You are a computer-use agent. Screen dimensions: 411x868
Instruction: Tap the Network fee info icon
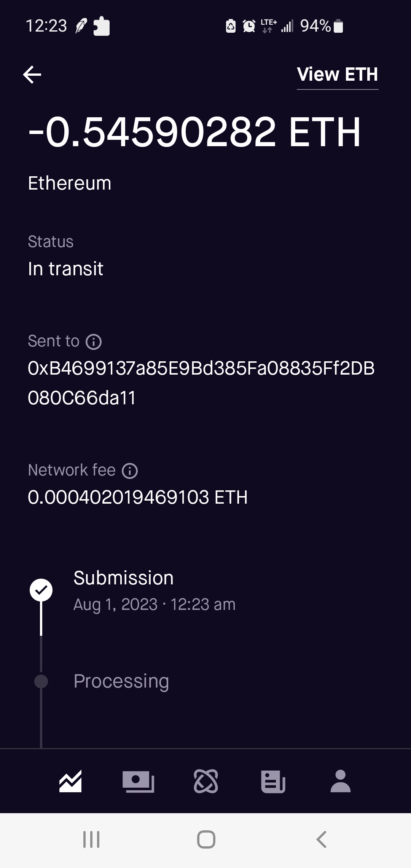coord(130,471)
